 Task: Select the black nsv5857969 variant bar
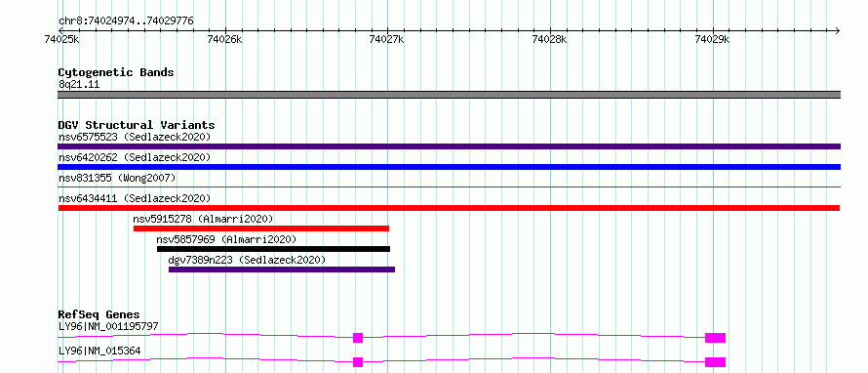(x=273, y=249)
